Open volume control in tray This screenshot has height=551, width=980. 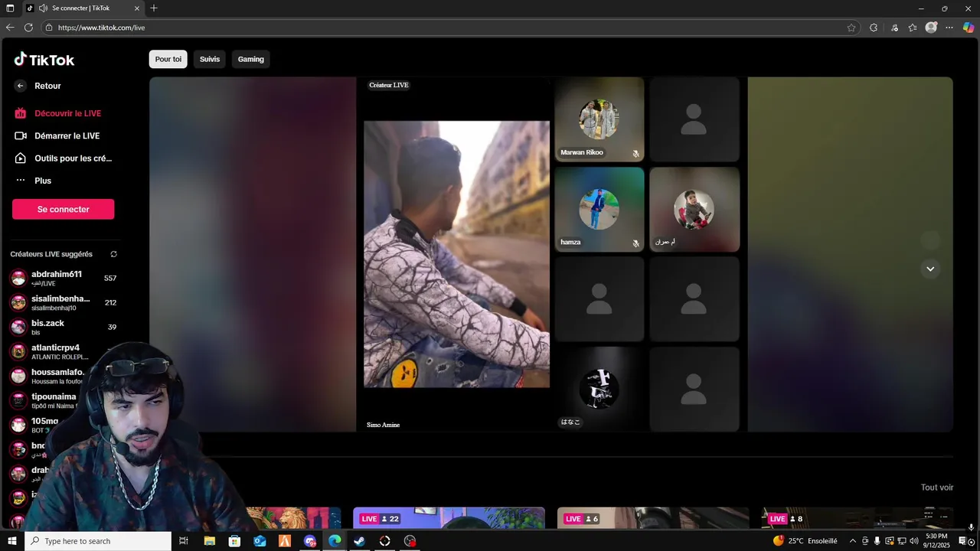(913, 541)
